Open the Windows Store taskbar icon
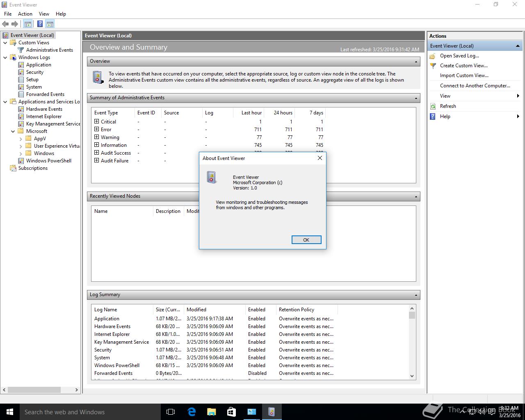Screen dimensions: 525x420 point(231,412)
